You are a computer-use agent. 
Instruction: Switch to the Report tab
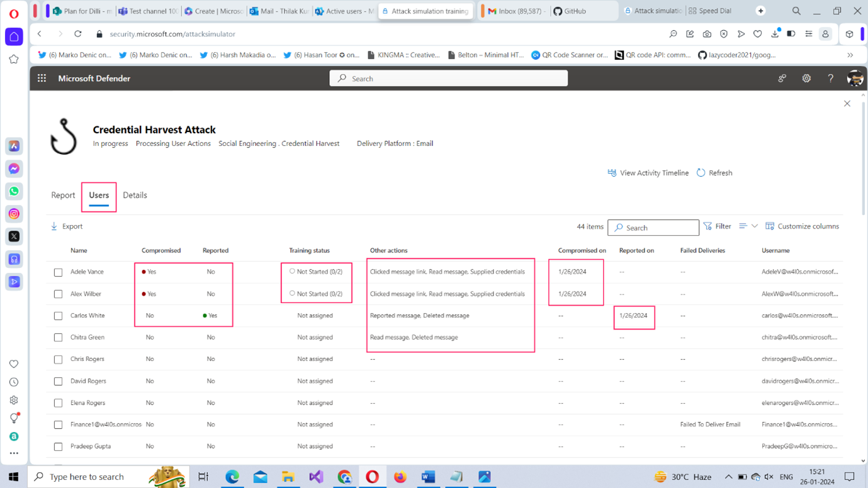[x=63, y=196]
